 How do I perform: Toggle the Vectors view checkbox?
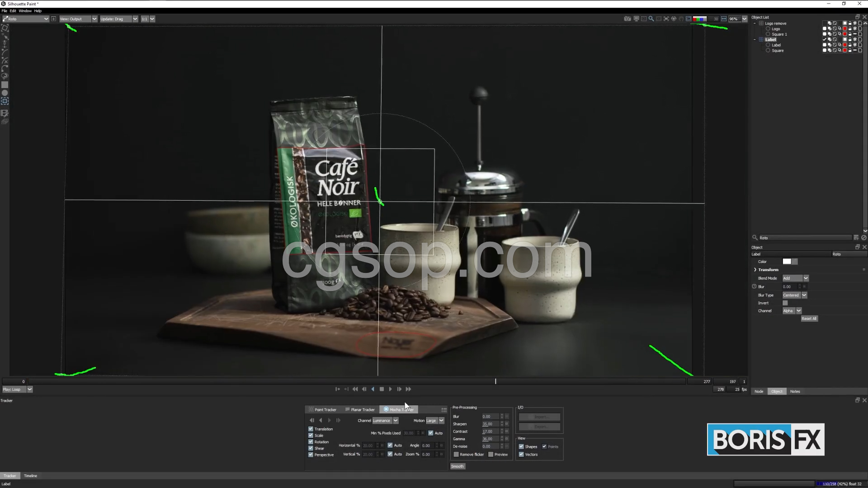click(521, 455)
